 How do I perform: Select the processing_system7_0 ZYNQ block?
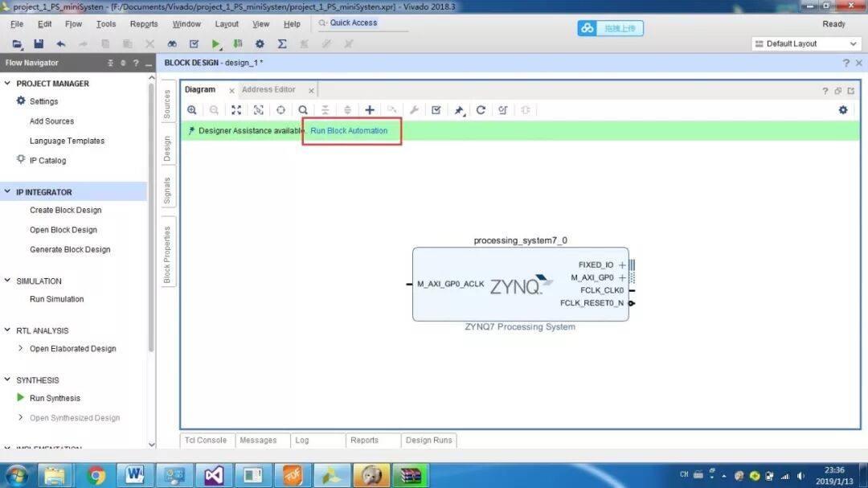pos(520,284)
